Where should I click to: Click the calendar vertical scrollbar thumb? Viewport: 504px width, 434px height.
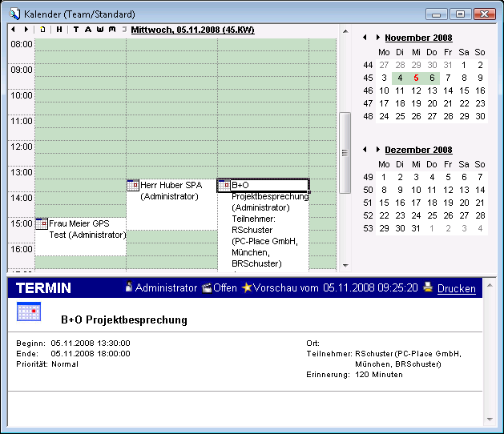coord(345,153)
